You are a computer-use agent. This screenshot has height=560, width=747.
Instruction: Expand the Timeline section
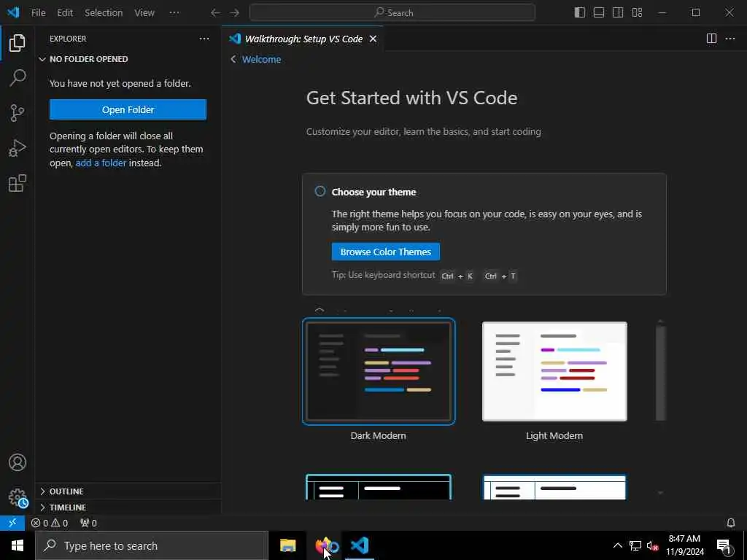coord(128,507)
